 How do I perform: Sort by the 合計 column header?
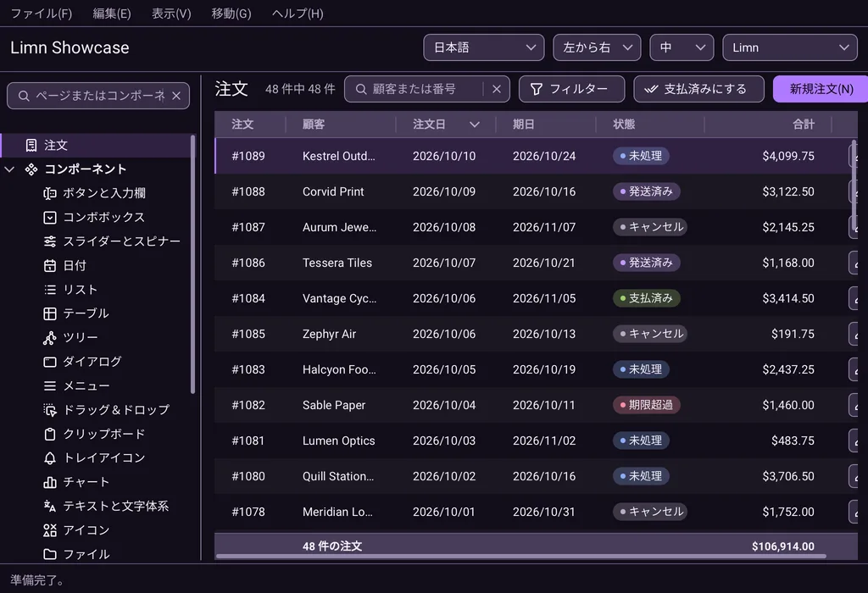pos(768,125)
